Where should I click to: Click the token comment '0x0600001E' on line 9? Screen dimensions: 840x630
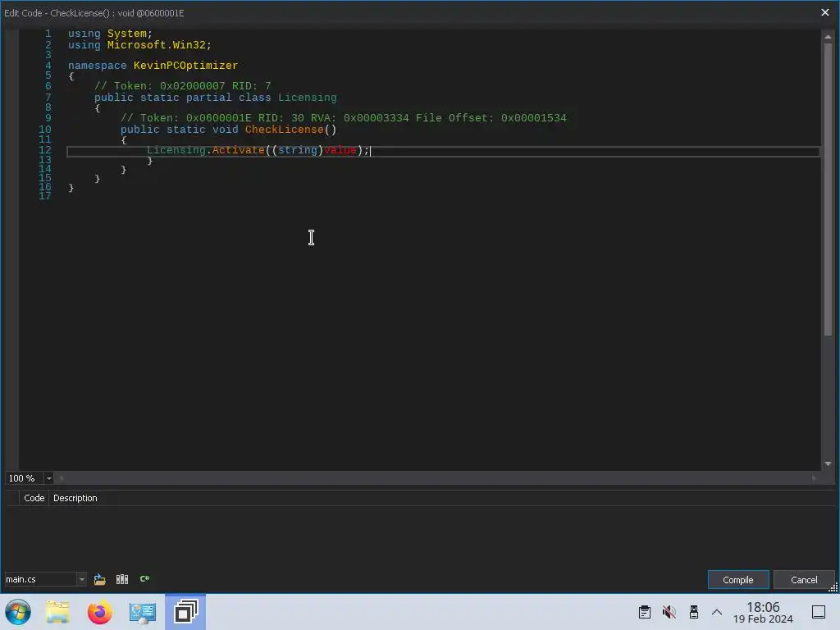tap(218, 118)
